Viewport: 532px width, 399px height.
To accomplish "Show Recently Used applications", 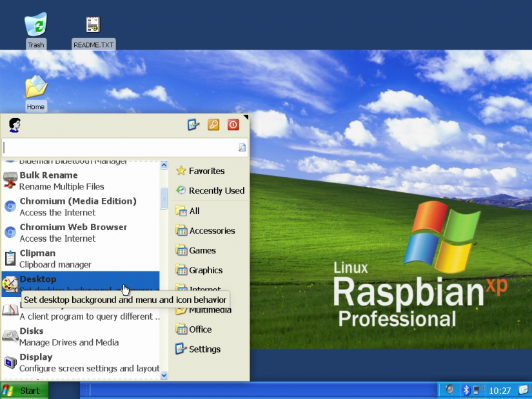I will tap(216, 191).
